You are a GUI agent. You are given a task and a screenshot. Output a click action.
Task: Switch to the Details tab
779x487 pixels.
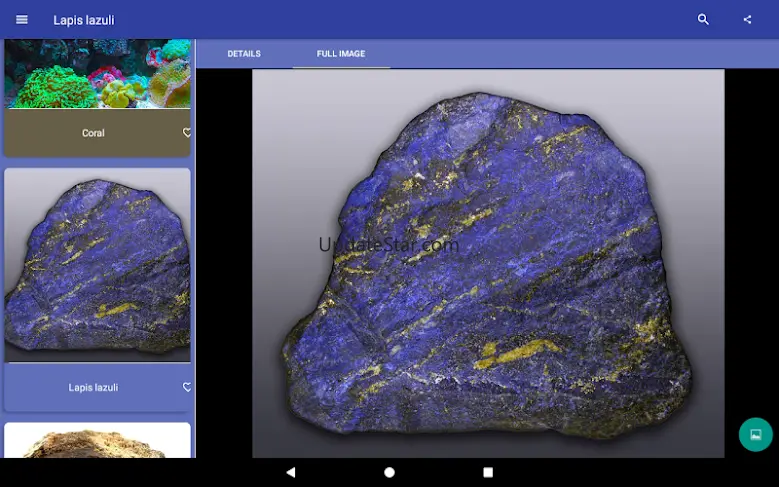pos(244,54)
